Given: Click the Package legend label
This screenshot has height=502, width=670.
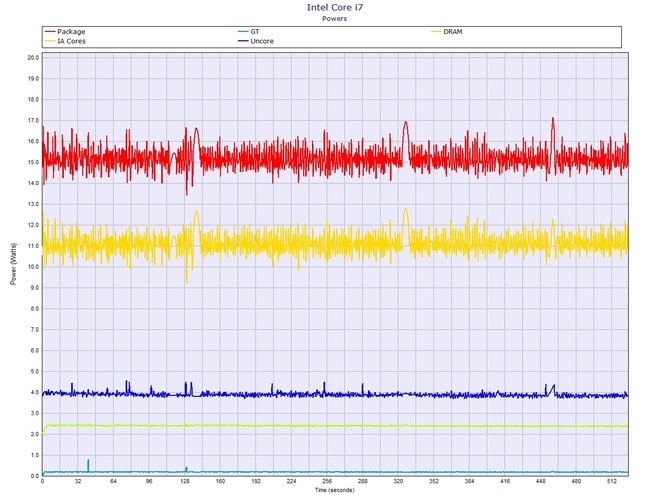Looking at the screenshot, I should (x=71, y=32).
